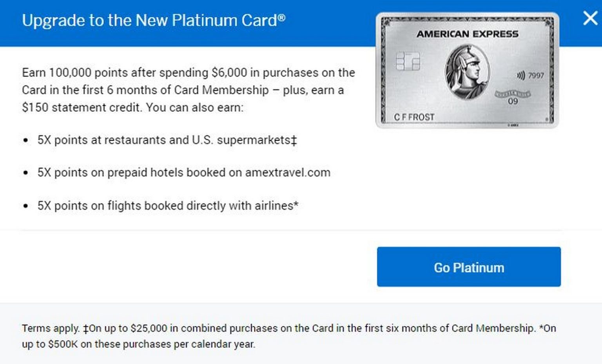Click the American Express Platinum card image

point(467,70)
